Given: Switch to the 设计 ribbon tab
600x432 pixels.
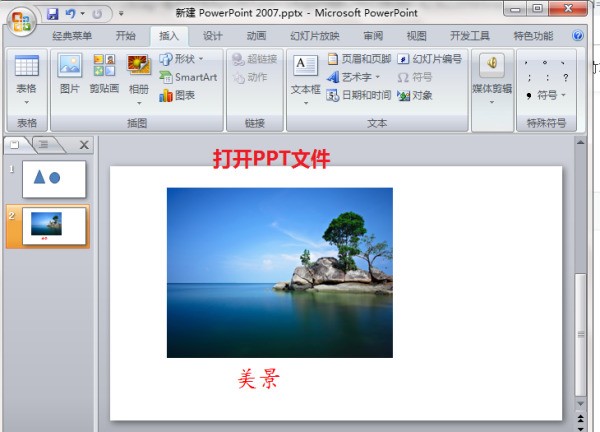Looking at the screenshot, I should pos(213,36).
